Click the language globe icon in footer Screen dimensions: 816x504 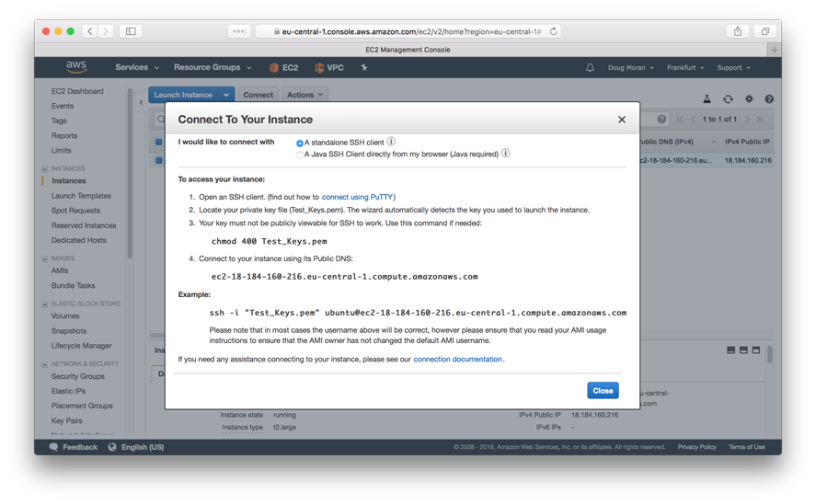coord(112,447)
